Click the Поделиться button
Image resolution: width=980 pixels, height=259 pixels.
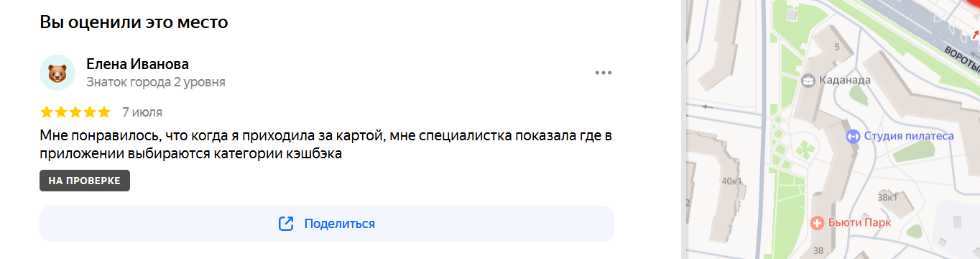tap(327, 224)
